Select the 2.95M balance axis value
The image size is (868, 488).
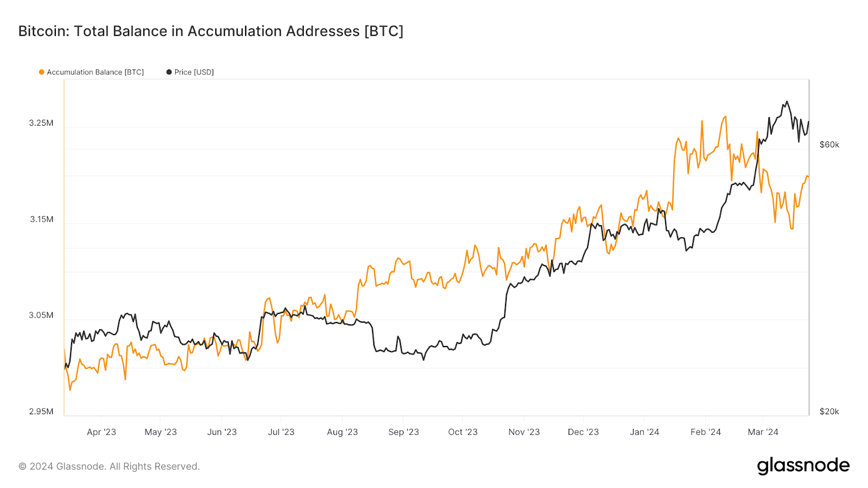pos(41,412)
